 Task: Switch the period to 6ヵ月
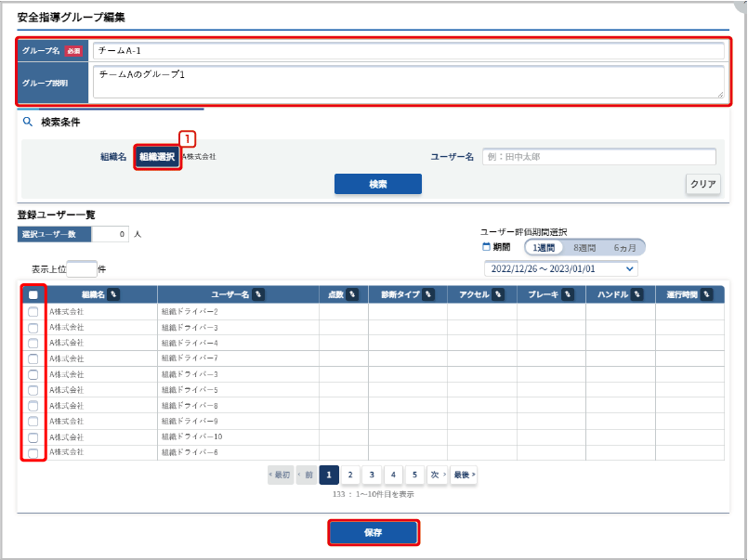tap(624, 248)
